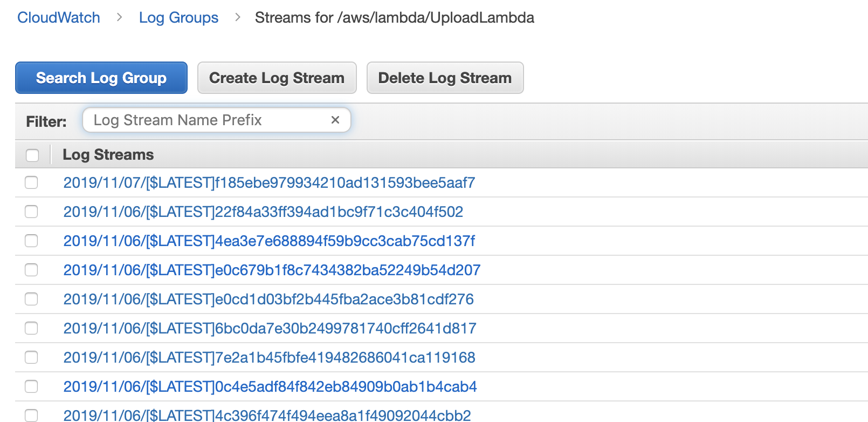Select the checkbox for the stream ending 6bc0da7e30b2499781740cff2641d817
The image size is (868, 422).
pyautogui.click(x=31, y=328)
